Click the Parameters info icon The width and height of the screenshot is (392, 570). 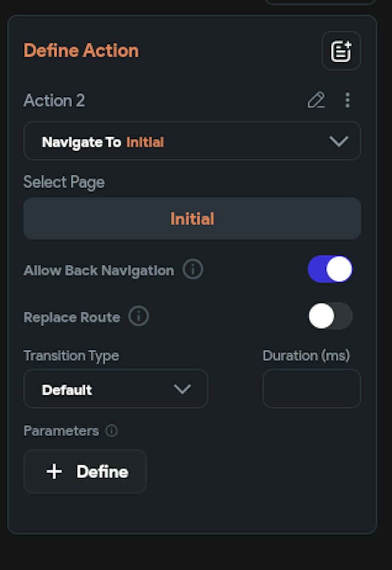tap(112, 431)
